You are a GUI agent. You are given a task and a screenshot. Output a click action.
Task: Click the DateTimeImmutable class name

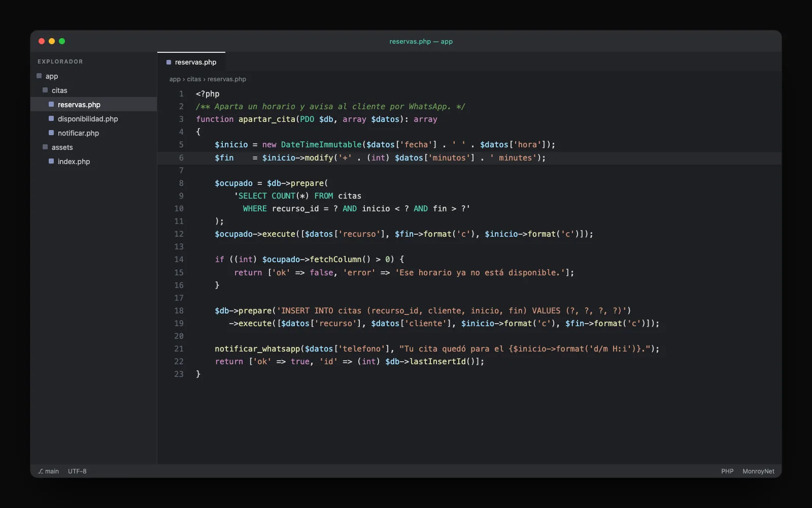(x=321, y=144)
